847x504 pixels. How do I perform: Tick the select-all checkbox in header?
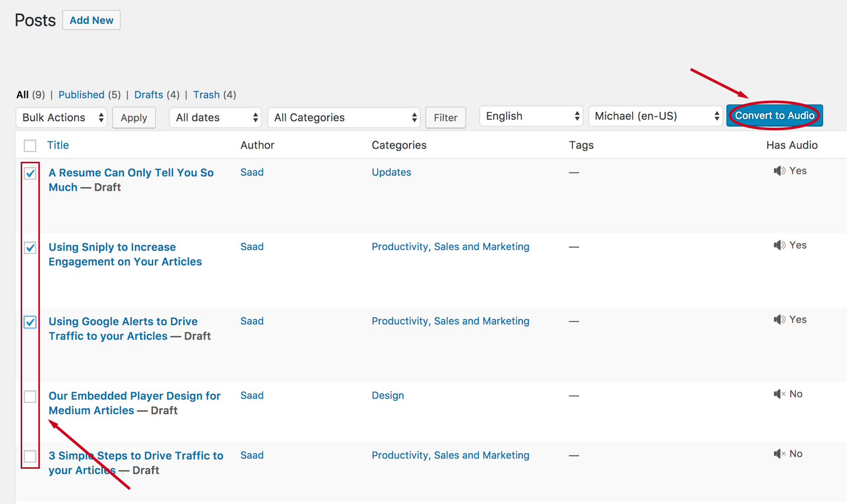[x=30, y=146]
